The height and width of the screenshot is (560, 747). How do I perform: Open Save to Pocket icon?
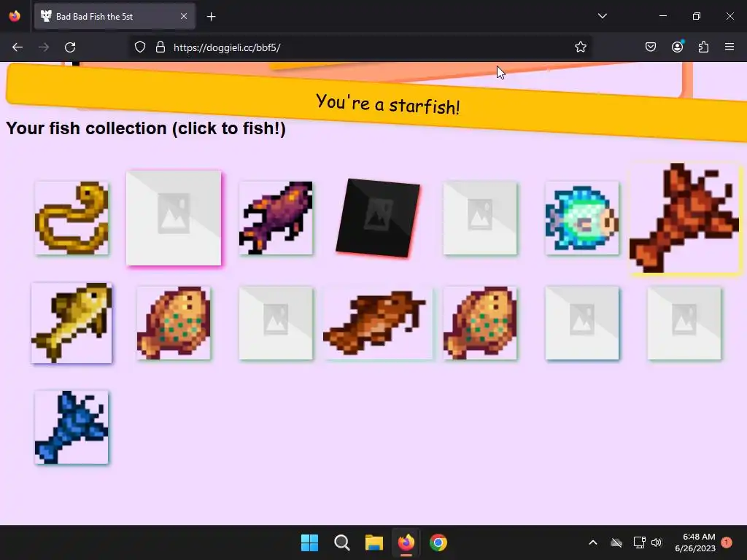651,47
